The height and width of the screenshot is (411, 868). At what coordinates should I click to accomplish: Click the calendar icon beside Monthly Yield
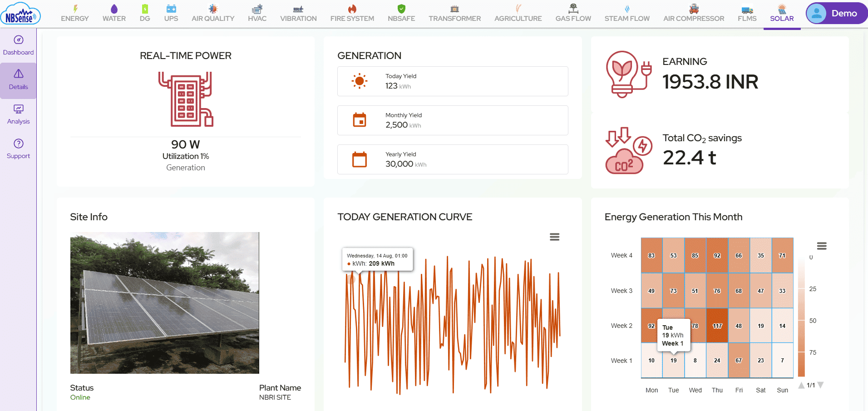[x=360, y=120]
